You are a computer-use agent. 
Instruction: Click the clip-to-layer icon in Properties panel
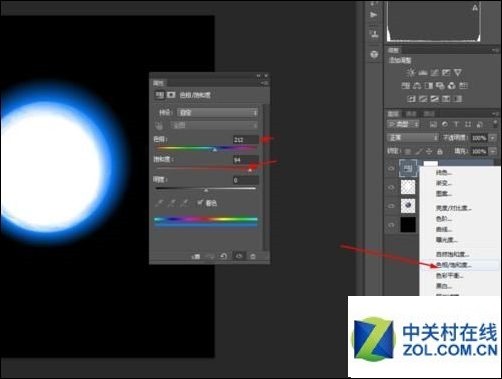(x=196, y=256)
